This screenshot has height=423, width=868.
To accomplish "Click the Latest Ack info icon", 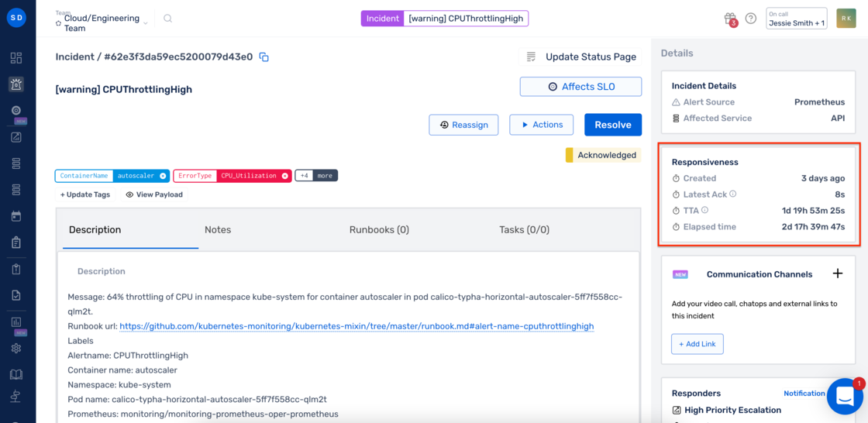I will 733,194.
